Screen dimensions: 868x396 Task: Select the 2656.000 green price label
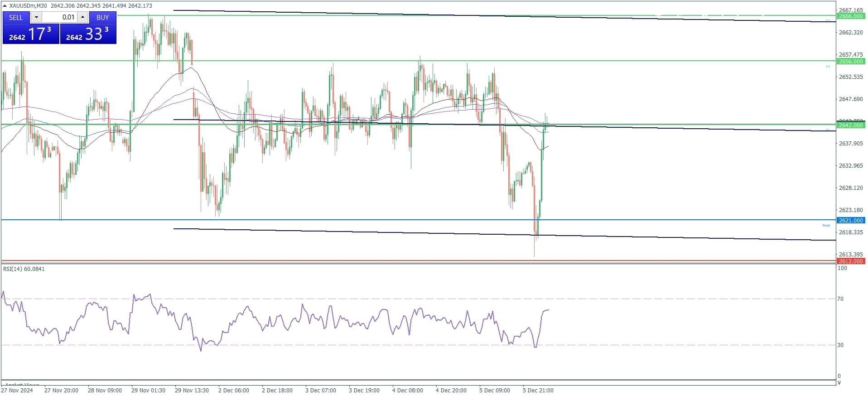click(851, 61)
